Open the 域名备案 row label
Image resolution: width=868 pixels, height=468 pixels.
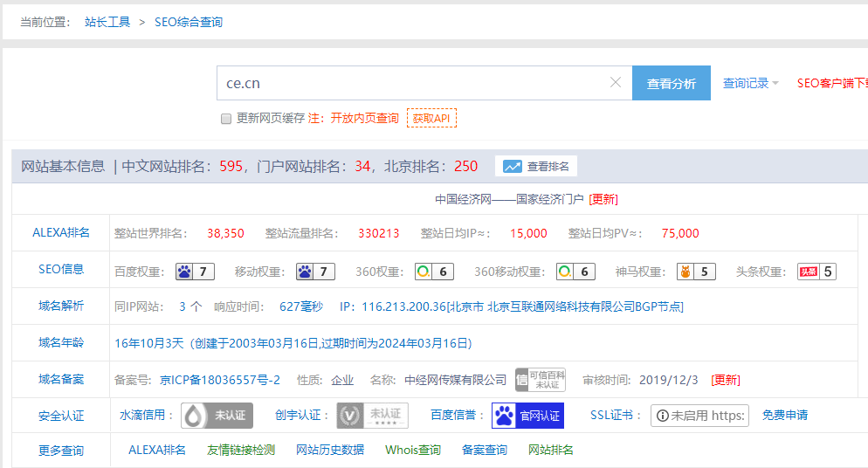[x=61, y=379]
